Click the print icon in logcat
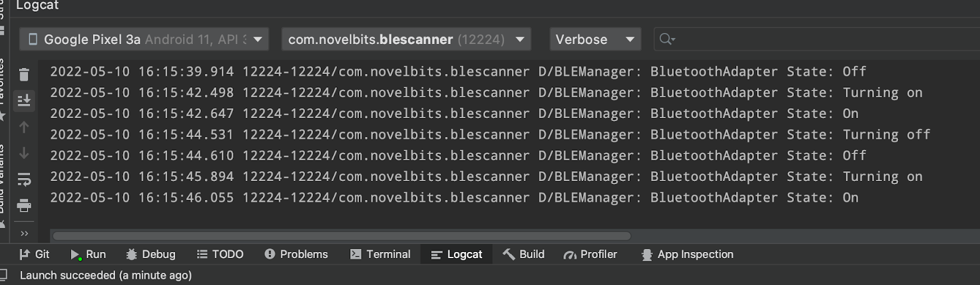Viewport: 980px width, 285px height. pos(24,205)
